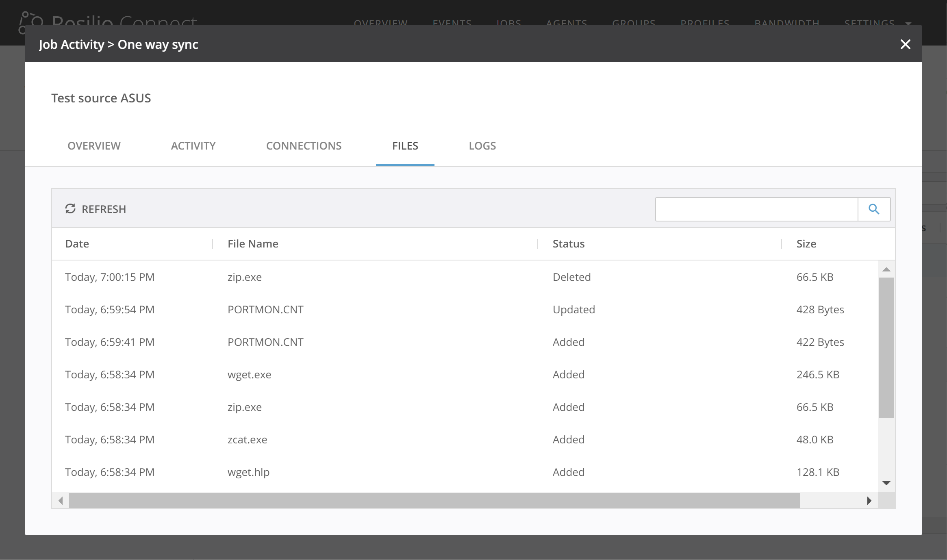Click the search magnifier icon
The height and width of the screenshot is (560, 947).
click(x=874, y=209)
